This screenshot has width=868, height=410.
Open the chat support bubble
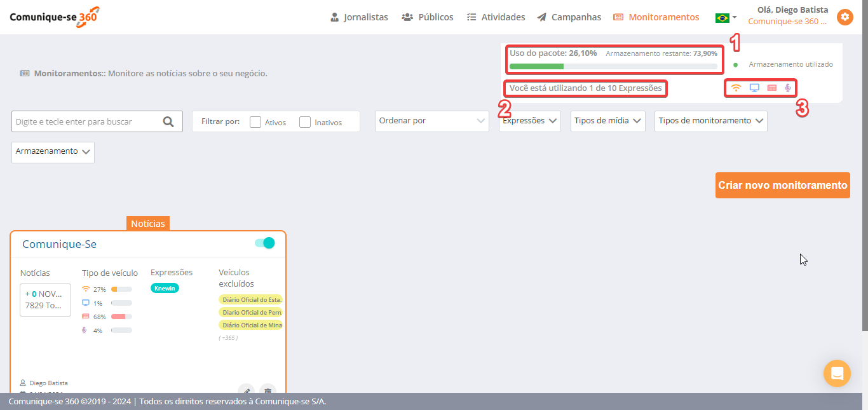[837, 373]
